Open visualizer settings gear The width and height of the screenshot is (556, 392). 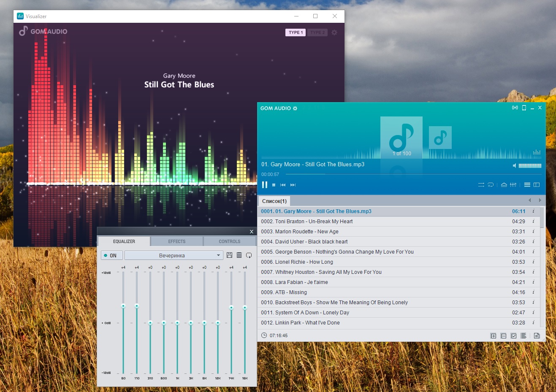334,32
